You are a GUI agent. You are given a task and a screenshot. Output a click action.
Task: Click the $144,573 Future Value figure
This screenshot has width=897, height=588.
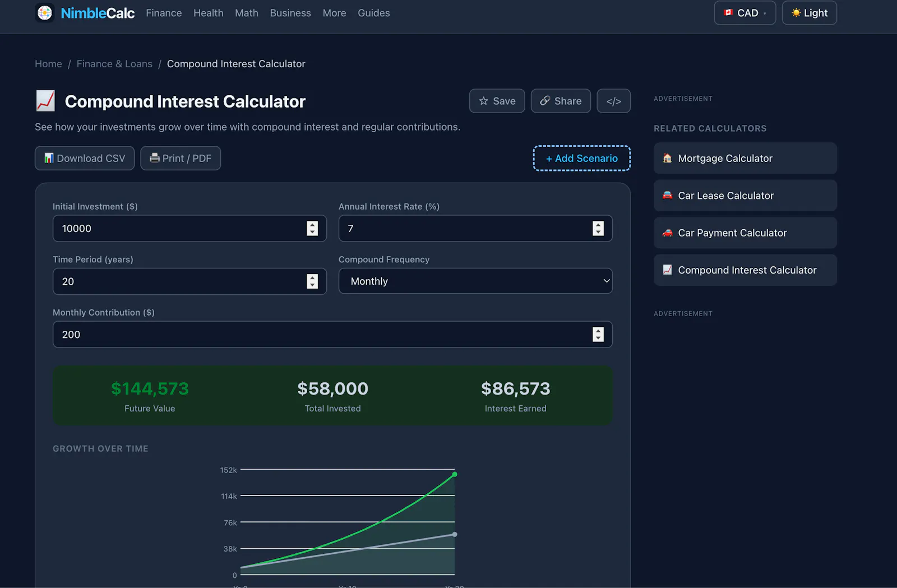point(150,388)
